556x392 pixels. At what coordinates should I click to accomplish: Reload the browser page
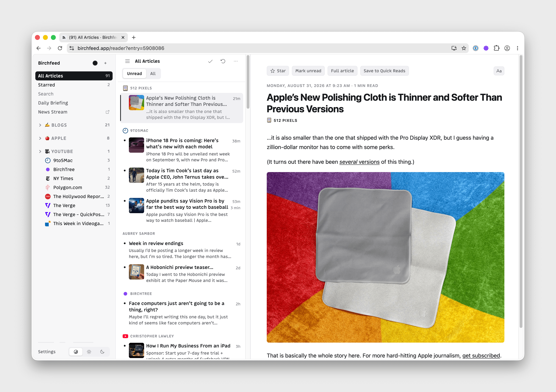60,48
